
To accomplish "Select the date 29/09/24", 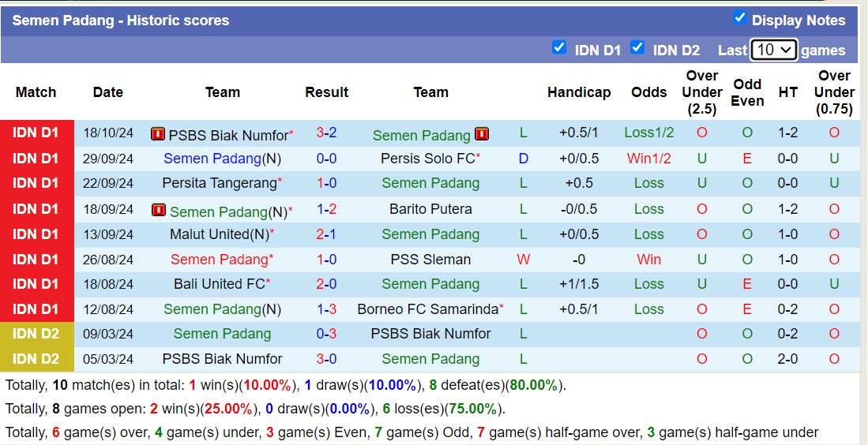I will 108,159.
